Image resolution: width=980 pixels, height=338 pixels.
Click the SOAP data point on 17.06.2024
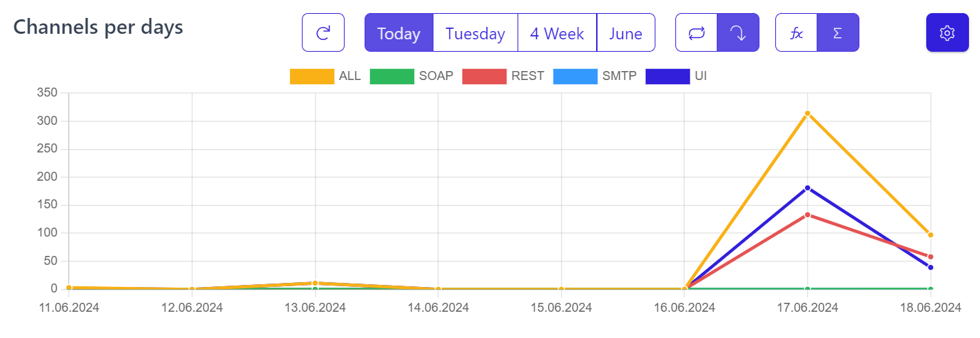tap(807, 289)
